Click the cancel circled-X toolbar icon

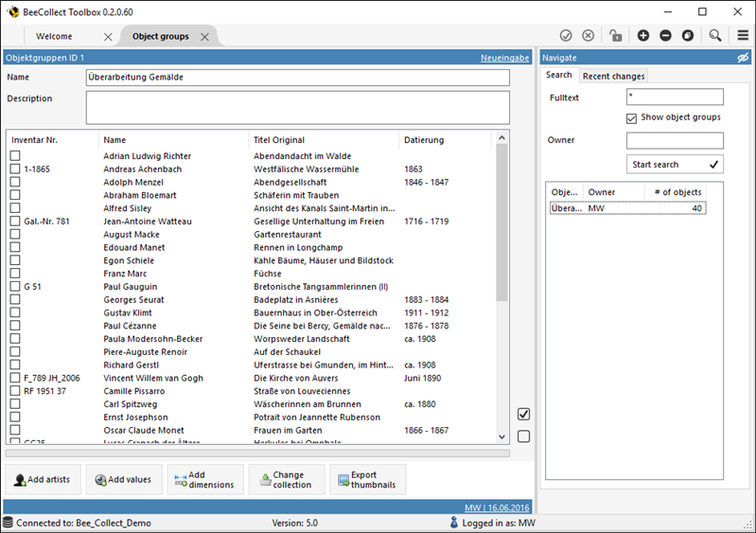588,36
